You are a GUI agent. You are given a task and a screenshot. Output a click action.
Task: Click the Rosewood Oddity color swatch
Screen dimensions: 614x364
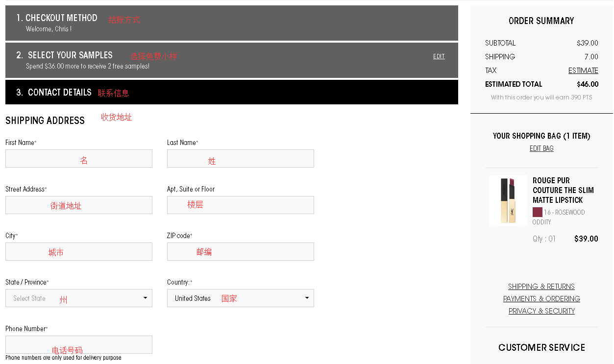pos(538,212)
